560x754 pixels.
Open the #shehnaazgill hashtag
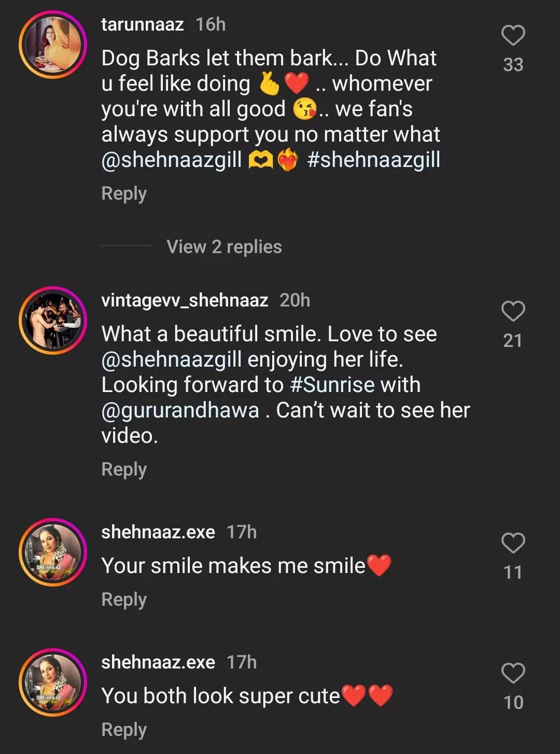[373, 160]
